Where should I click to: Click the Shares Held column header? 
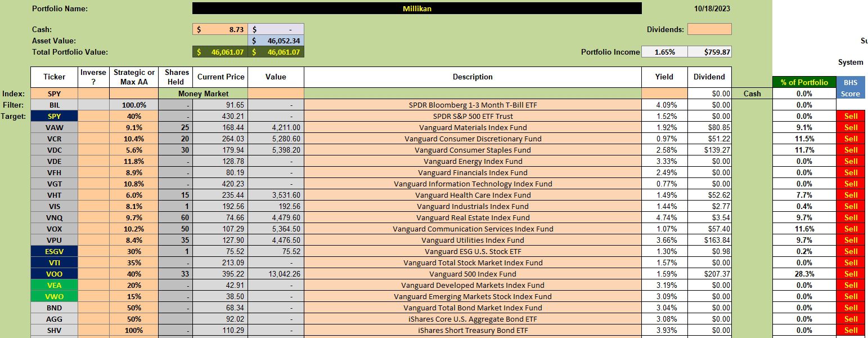[x=175, y=77]
